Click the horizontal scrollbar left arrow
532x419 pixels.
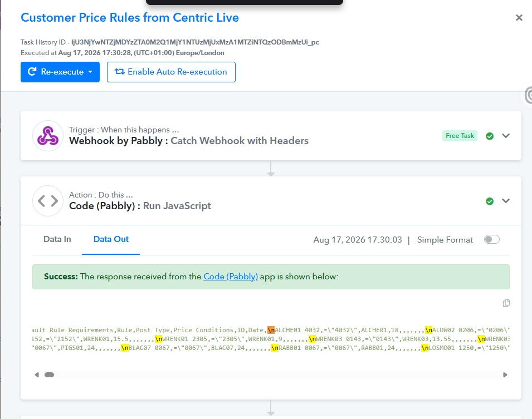(x=37, y=374)
